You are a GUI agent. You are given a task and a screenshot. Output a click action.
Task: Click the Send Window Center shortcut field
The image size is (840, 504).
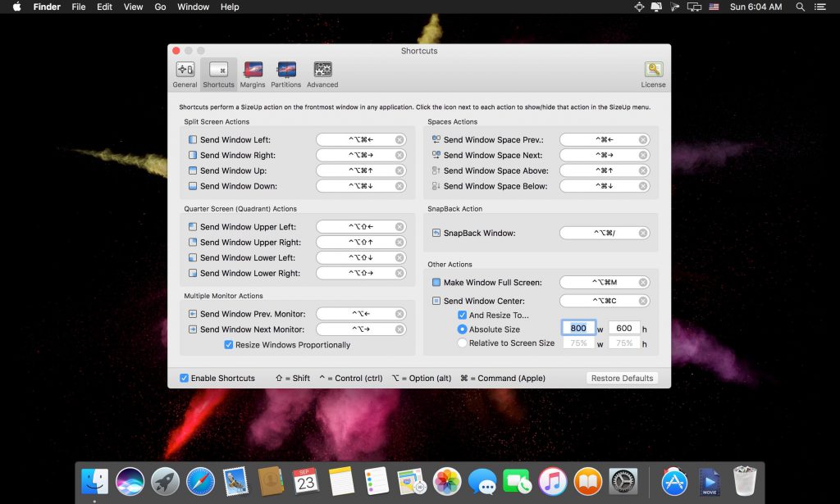click(x=599, y=301)
